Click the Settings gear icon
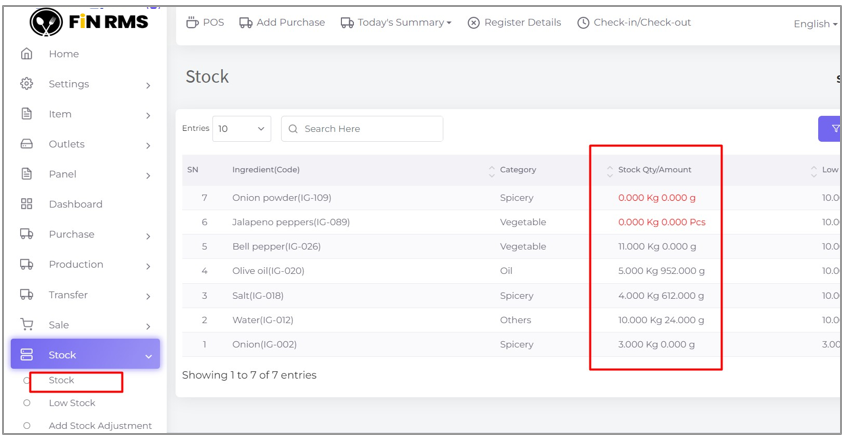The width and height of the screenshot is (844, 442). (x=27, y=84)
